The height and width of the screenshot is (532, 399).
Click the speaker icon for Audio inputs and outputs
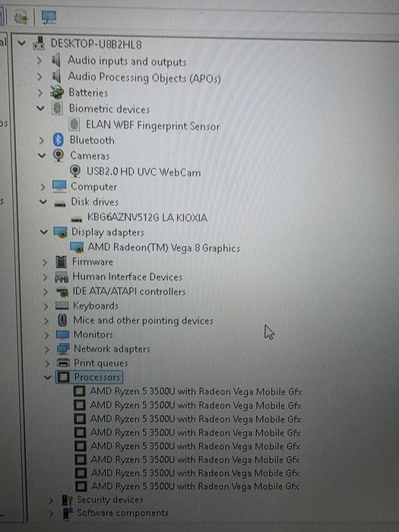(56, 60)
